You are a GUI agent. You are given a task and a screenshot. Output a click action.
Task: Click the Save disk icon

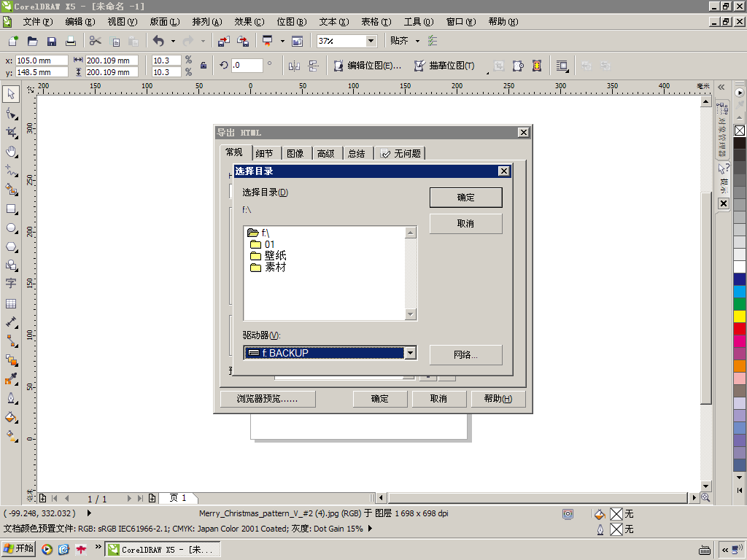pyautogui.click(x=52, y=41)
